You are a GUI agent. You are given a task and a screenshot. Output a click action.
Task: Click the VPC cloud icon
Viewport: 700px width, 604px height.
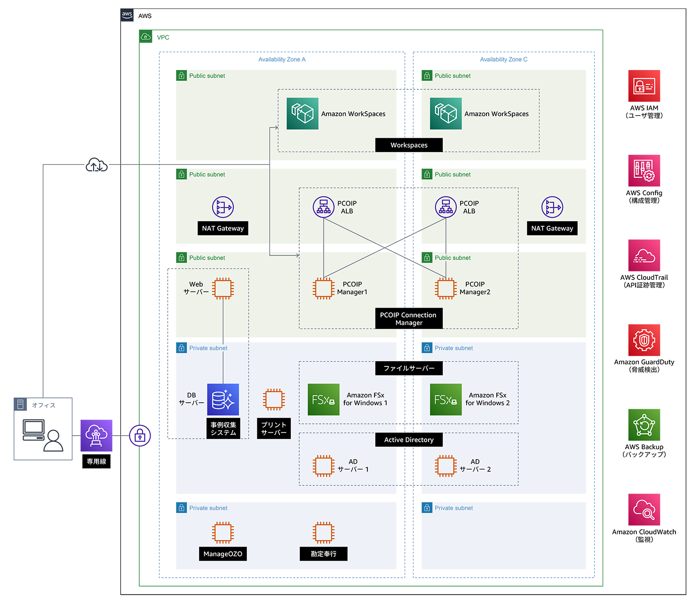click(146, 37)
